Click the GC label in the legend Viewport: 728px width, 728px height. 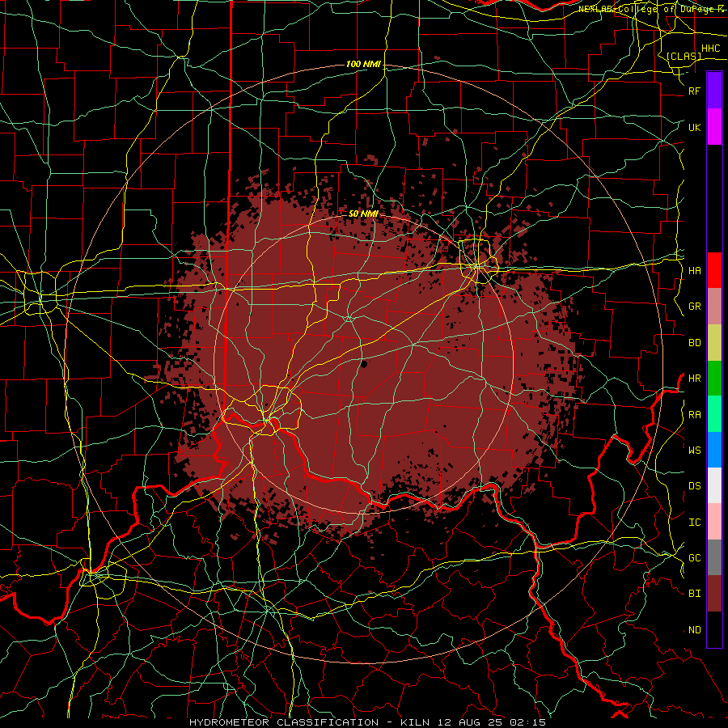click(x=694, y=558)
